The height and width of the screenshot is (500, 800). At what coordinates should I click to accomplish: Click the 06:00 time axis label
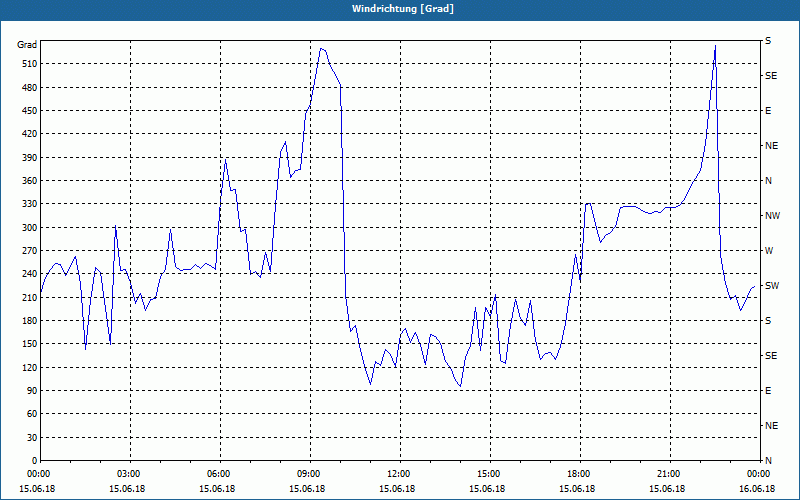pyautogui.click(x=220, y=473)
